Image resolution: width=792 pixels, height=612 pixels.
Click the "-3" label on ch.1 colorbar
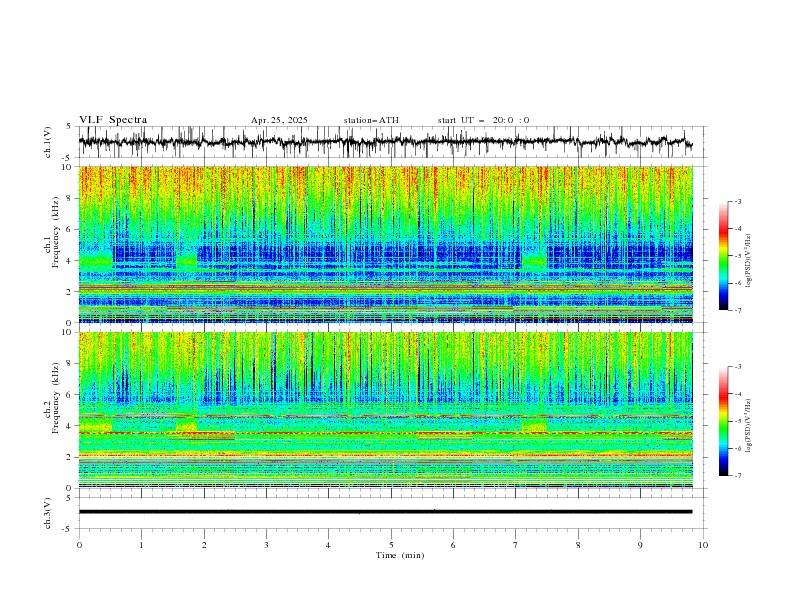click(x=737, y=201)
